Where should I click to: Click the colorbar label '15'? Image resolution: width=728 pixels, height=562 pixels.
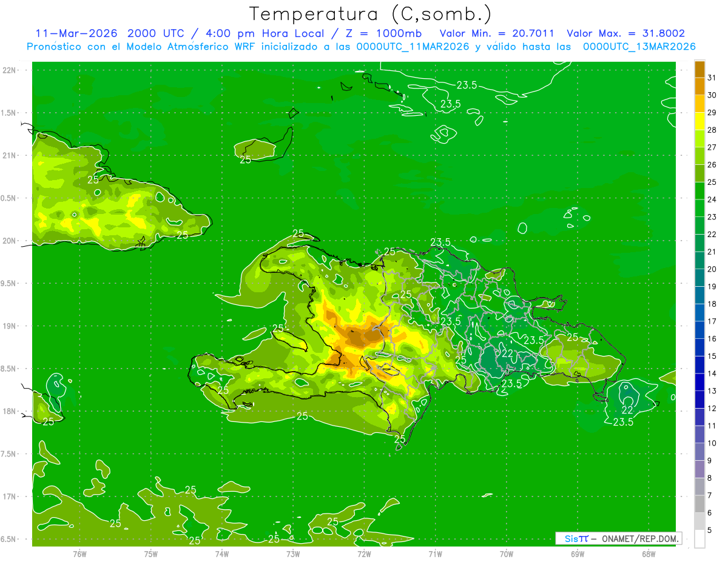pos(712,356)
